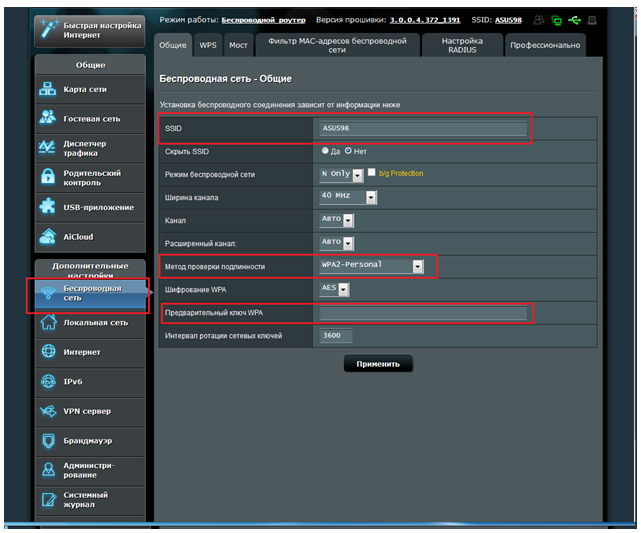Click the printer status icon in header
Screen dimensions: 641x533
pos(592,20)
